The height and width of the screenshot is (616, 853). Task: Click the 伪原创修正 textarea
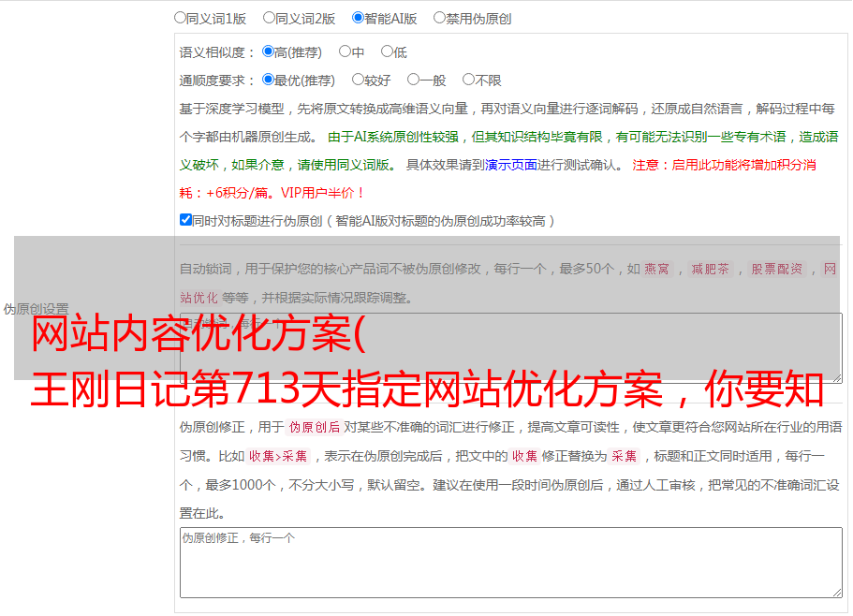pos(511,563)
